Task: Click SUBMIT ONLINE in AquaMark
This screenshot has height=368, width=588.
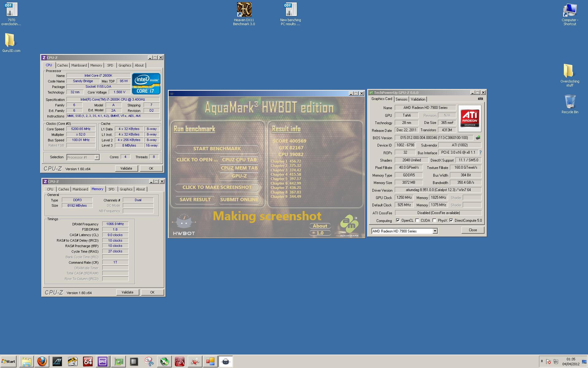Action: click(x=239, y=200)
